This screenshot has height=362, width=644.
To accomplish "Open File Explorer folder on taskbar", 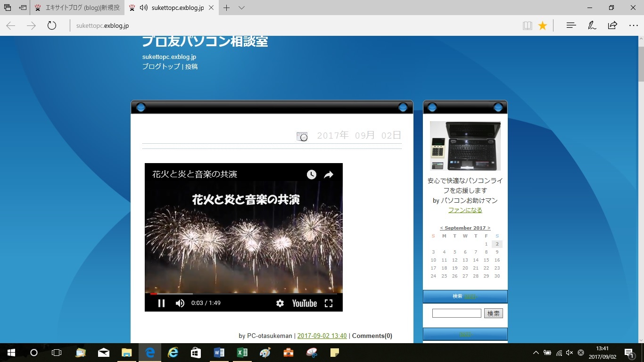I will point(127,353).
